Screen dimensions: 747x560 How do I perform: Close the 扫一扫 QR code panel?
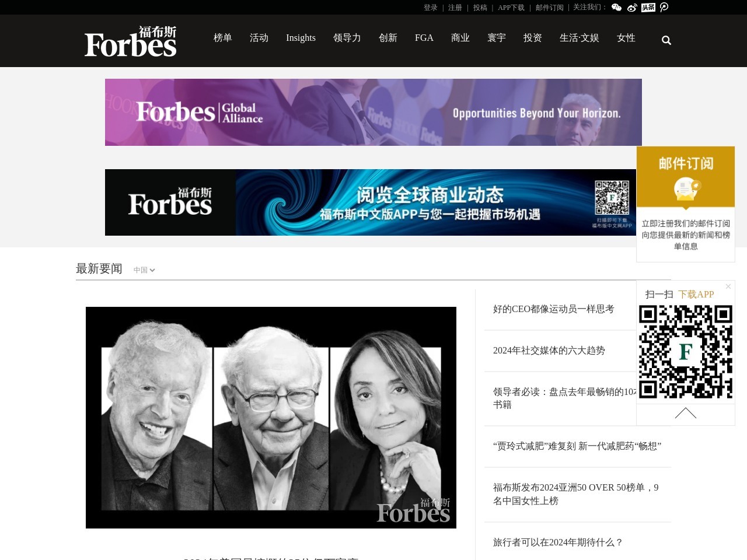point(728,286)
